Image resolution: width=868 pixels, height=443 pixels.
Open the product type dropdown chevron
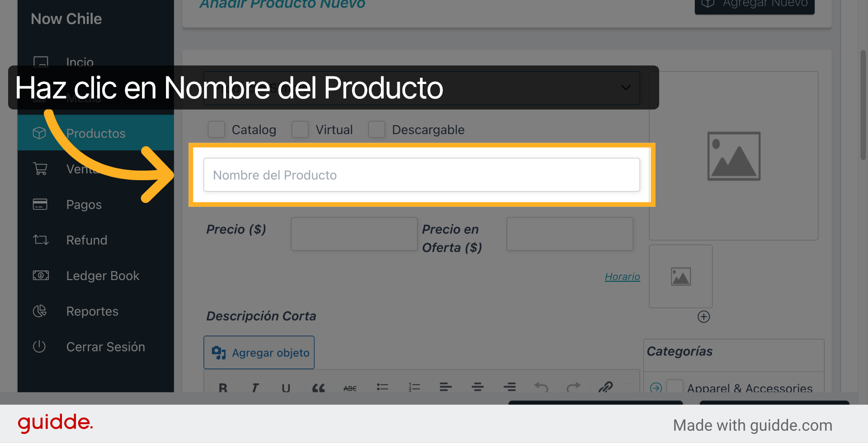[x=626, y=88]
